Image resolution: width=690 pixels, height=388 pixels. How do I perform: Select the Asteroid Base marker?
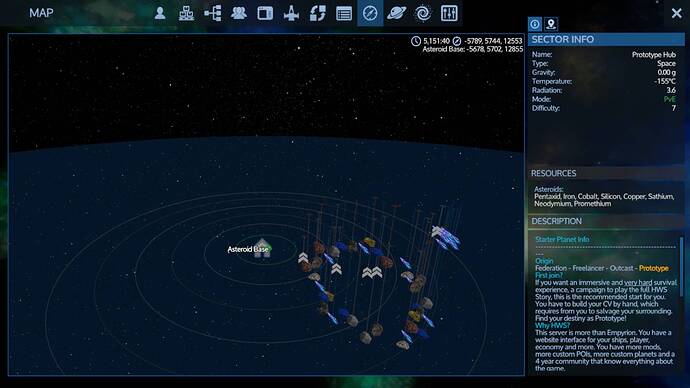point(262,248)
